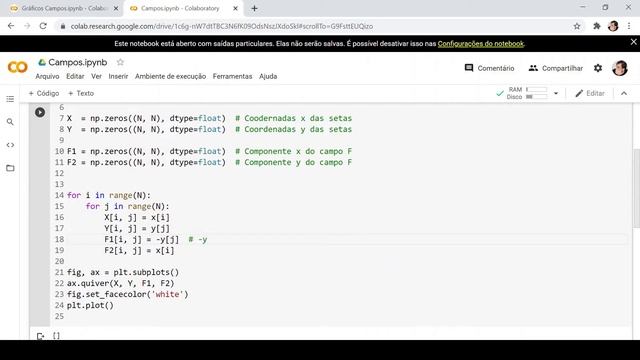The height and width of the screenshot is (360, 640).
Task: Open the browser extensions puzzle icon
Action: (x=597, y=26)
